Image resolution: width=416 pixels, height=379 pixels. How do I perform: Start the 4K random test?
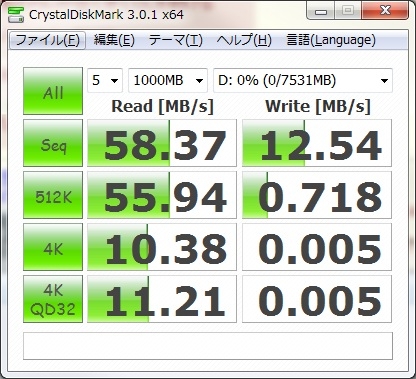click(x=53, y=247)
